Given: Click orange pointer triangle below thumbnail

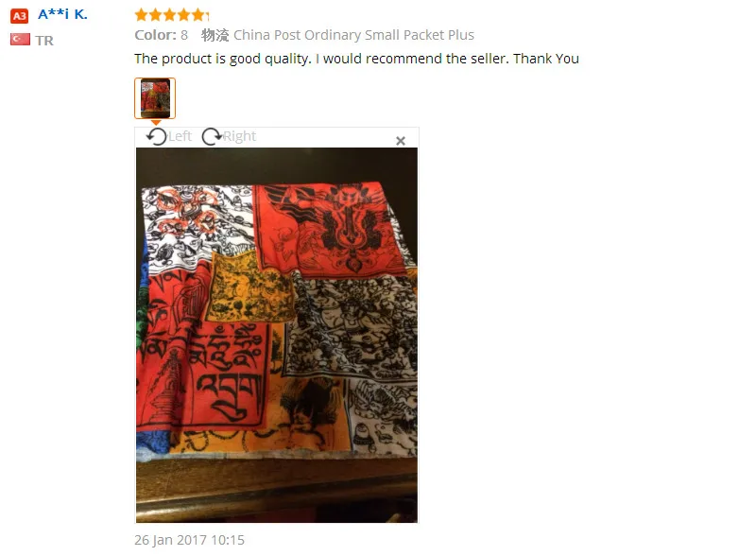Looking at the screenshot, I should tap(156, 123).
